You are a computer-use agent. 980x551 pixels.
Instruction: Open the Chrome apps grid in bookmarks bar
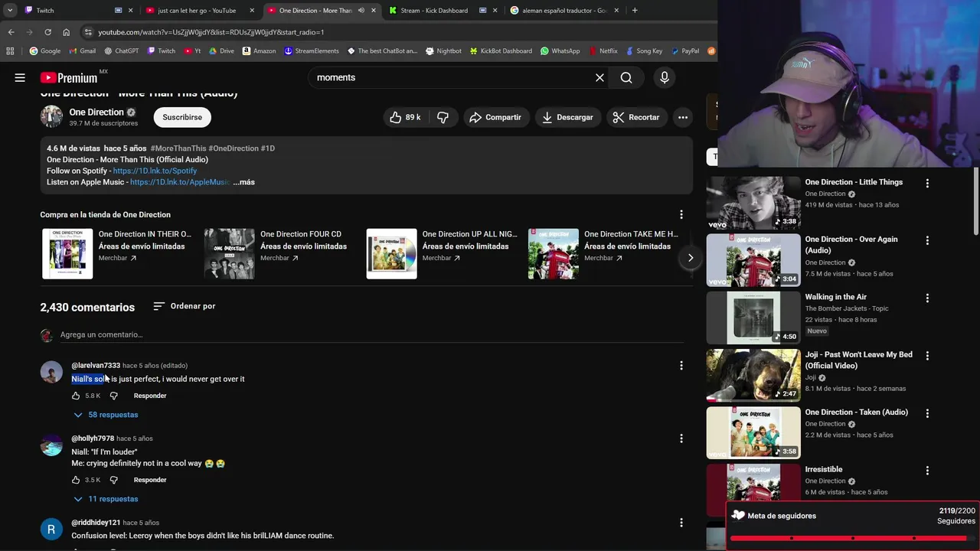point(10,51)
